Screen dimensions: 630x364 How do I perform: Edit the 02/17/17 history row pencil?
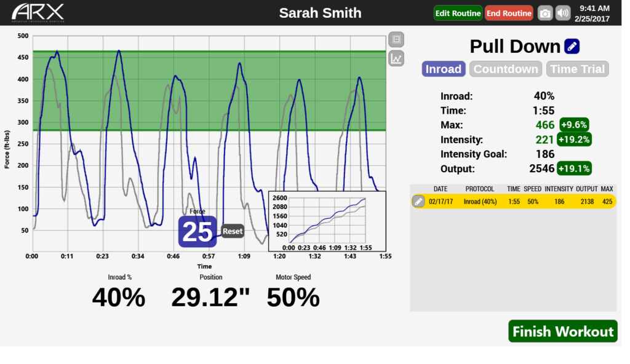pyautogui.click(x=418, y=201)
